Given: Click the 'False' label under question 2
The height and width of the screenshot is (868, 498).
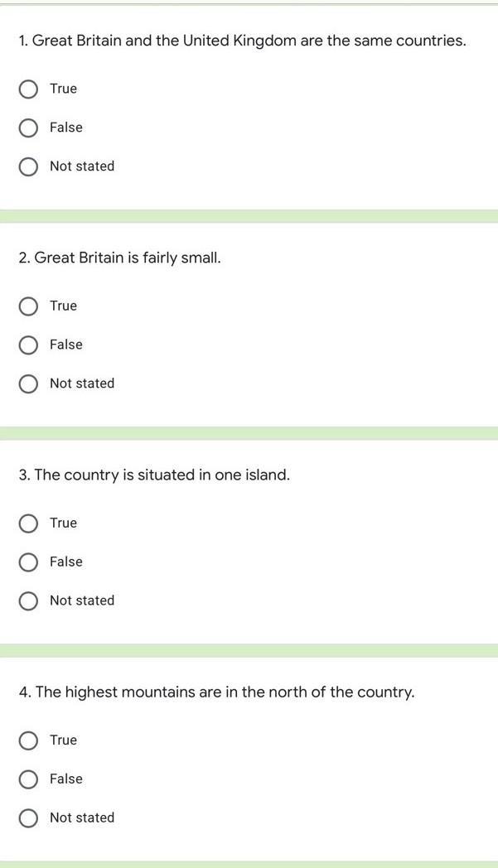Looking at the screenshot, I should [x=66, y=345].
